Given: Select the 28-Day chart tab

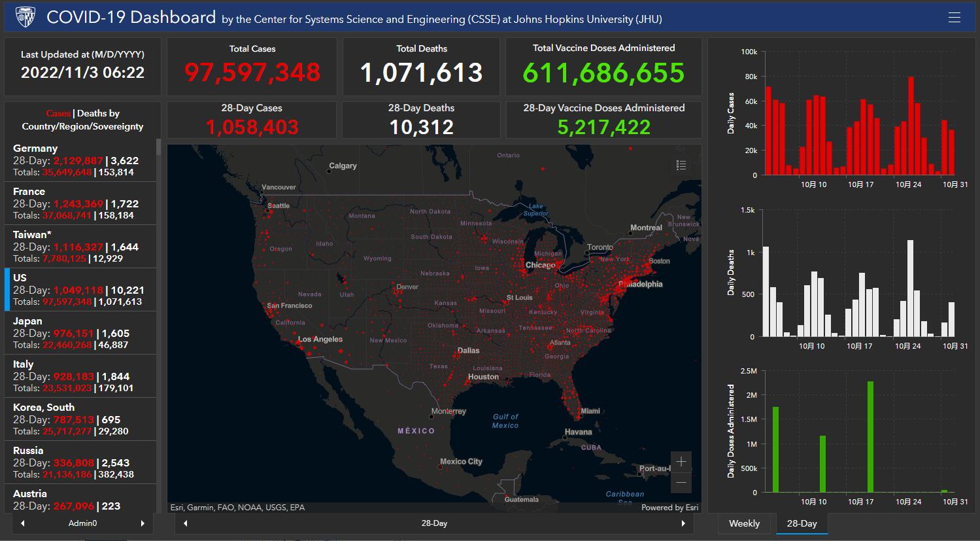Looking at the screenshot, I should click(x=802, y=523).
